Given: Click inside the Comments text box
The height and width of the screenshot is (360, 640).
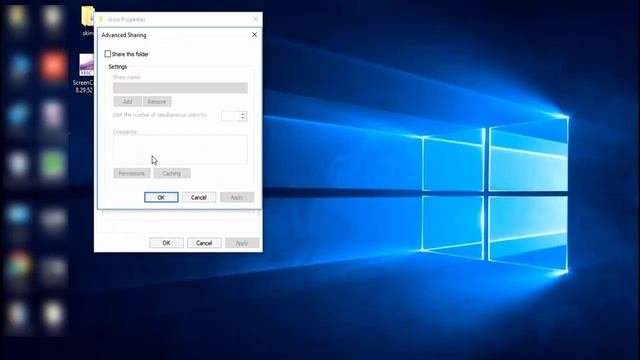Looking at the screenshot, I should pos(180,149).
